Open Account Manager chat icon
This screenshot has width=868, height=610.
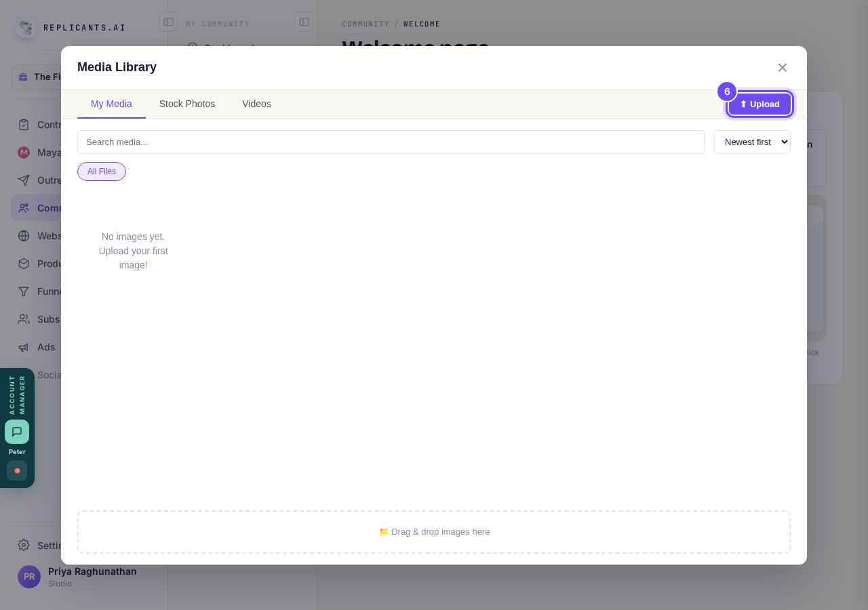pyautogui.click(x=17, y=432)
